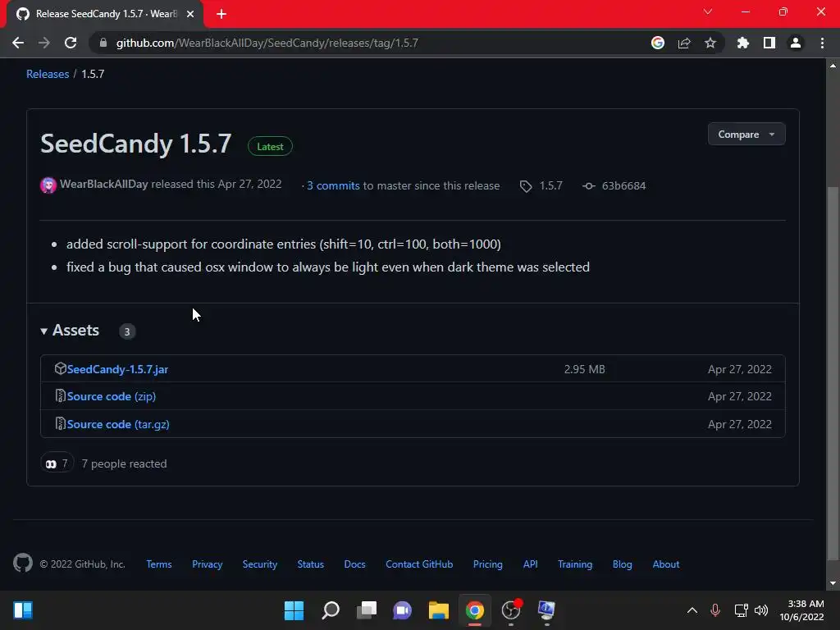Viewport: 840px width, 630px height.
Task: Open Chat app on taskbar
Action: click(x=402, y=610)
